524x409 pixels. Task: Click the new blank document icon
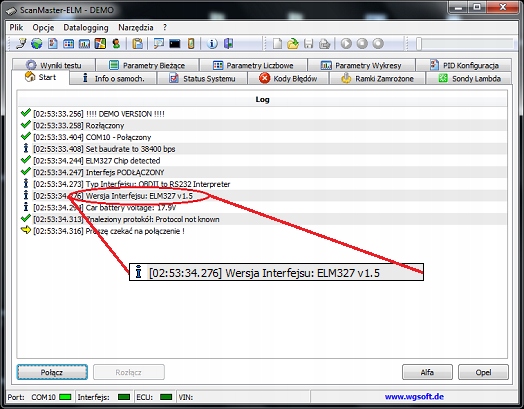click(277, 44)
